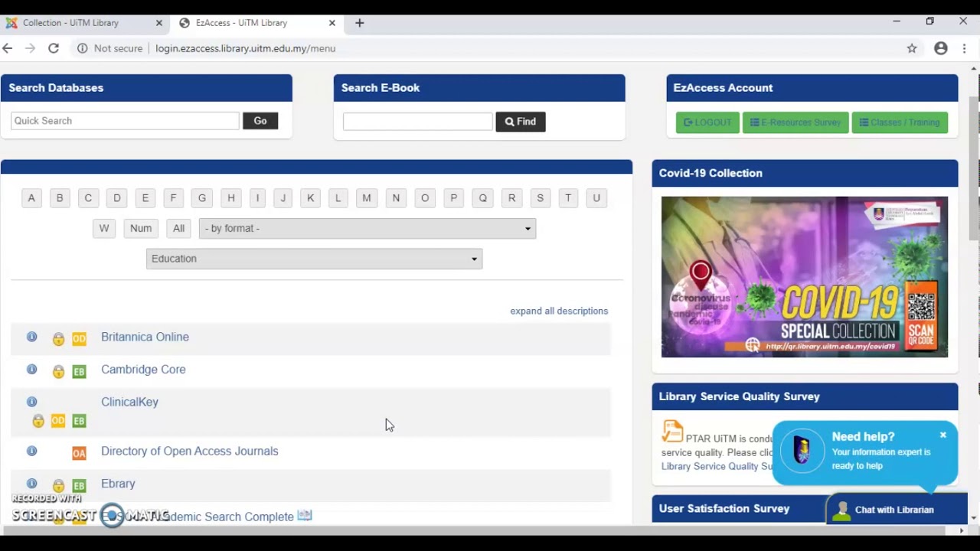Close the Need help chat popup
Image resolution: width=980 pixels, height=551 pixels.
click(943, 435)
